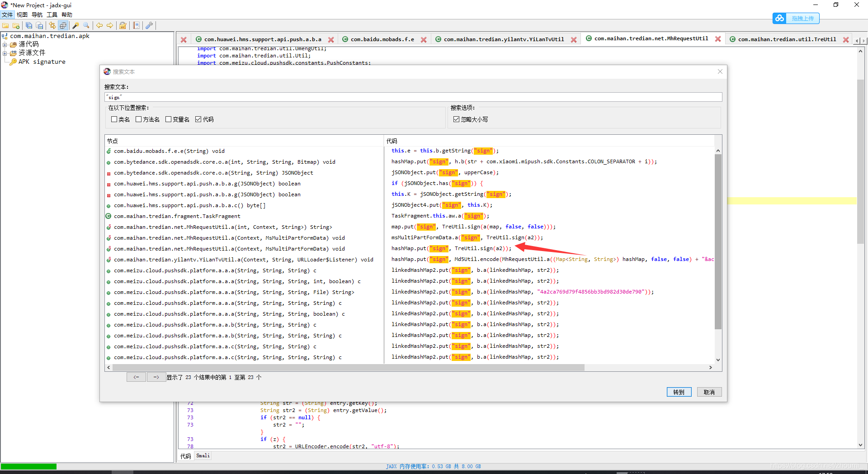The width and height of the screenshot is (868, 474).
Task: Open the File menu
Action: click(7, 15)
